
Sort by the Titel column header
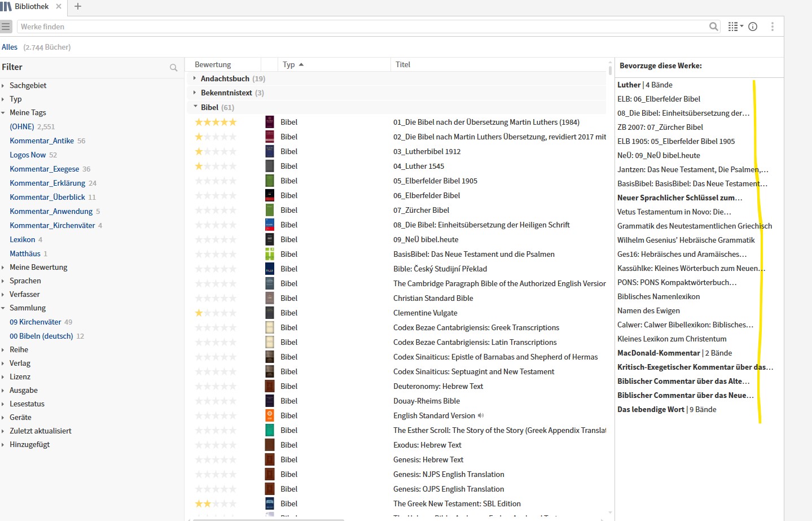tap(403, 65)
